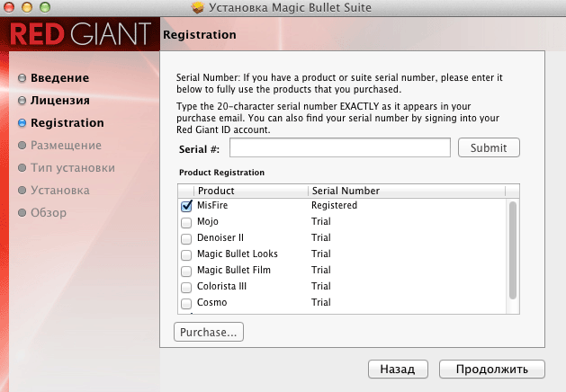This screenshot has height=392, width=566.
Task: Click the Serial # input field
Action: click(339, 147)
